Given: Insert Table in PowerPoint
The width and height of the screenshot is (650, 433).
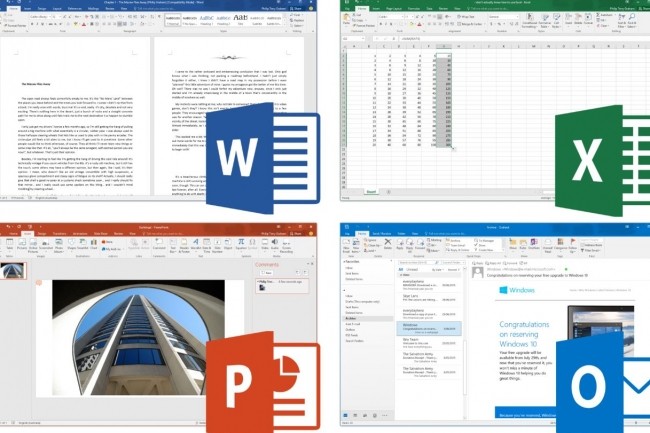Looking at the screenshot, I should pyautogui.click(x=9, y=244).
